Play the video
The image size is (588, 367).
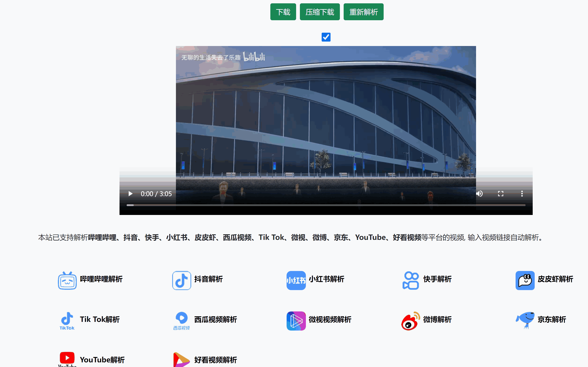(x=130, y=194)
